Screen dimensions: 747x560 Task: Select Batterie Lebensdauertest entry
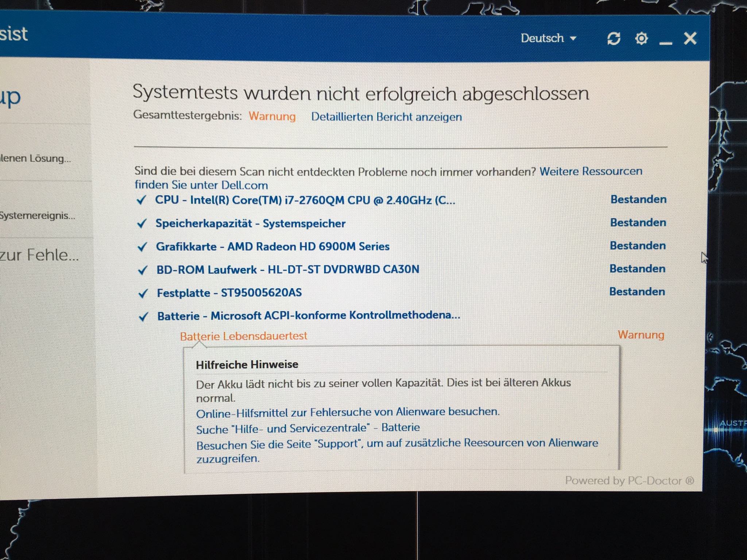(244, 336)
